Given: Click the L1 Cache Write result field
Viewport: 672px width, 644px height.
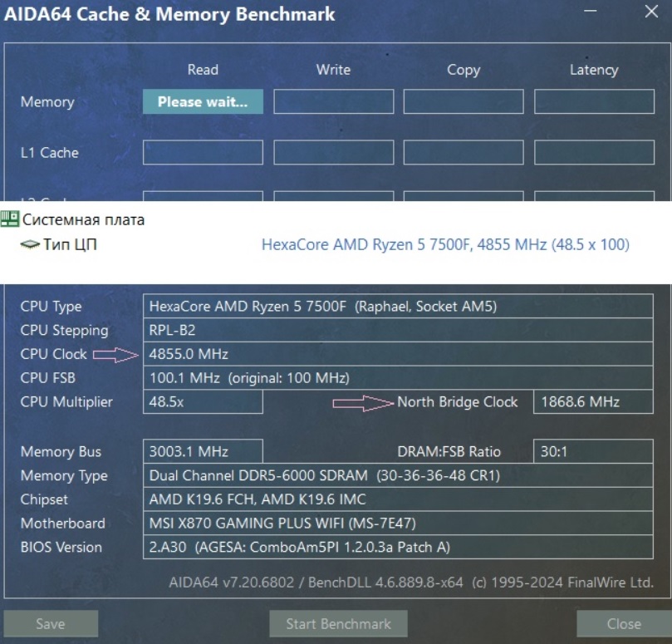Looking at the screenshot, I should pyautogui.click(x=333, y=152).
